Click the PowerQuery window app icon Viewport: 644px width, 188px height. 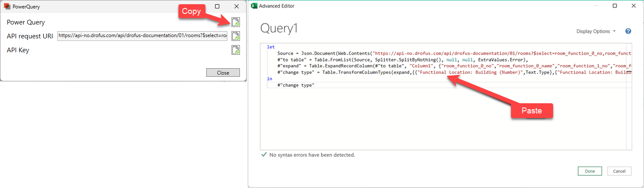(7, 7)
